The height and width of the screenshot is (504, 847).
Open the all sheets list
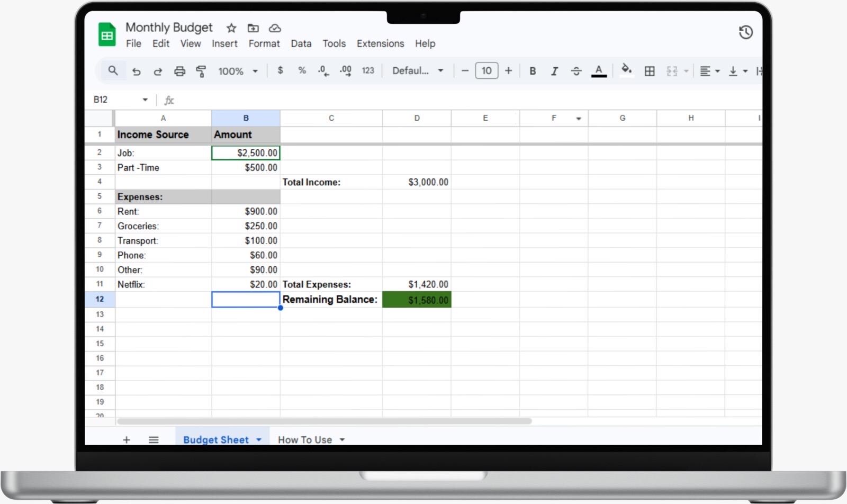[x=154, y=439]
